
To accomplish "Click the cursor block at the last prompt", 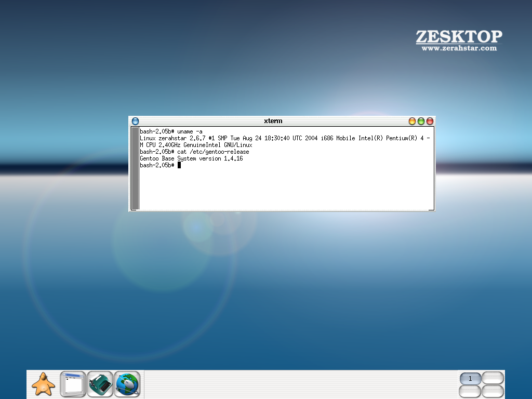I will 179,165.
